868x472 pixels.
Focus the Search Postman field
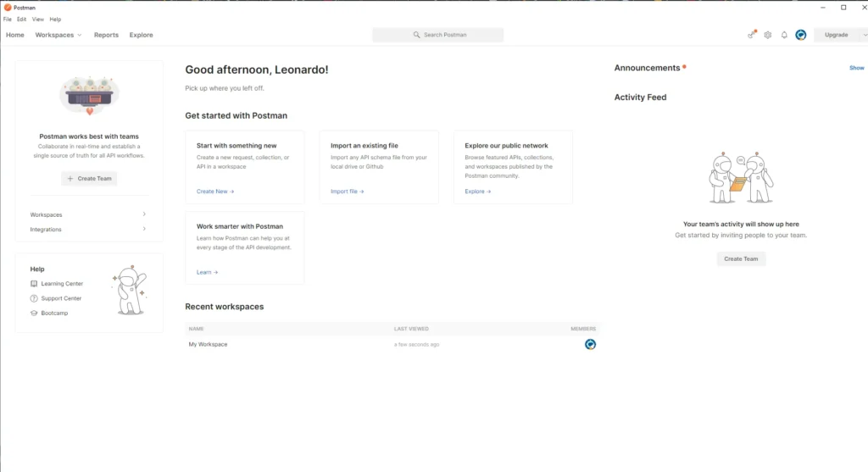click(x=438, y=35)
